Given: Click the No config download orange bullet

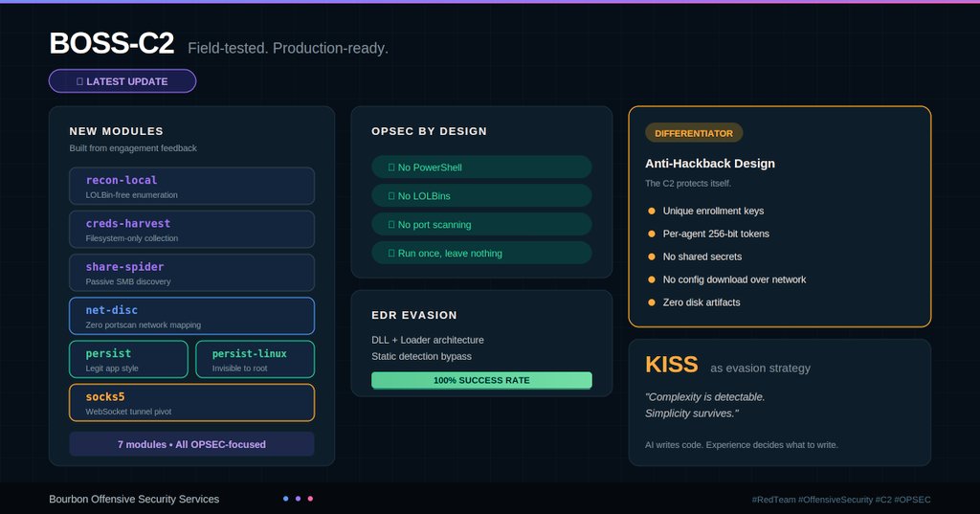Looking at the screenshot, I should pyautogui.click(x=651, y=279).
